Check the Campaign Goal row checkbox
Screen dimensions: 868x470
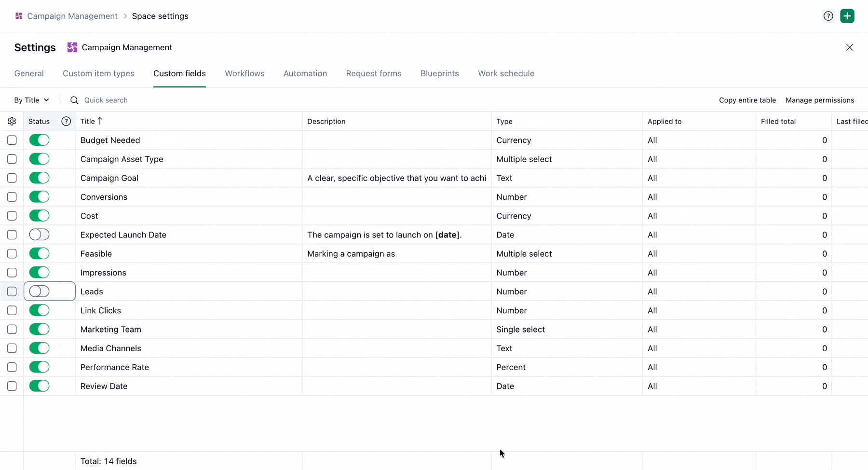click(x=12, y=178)
